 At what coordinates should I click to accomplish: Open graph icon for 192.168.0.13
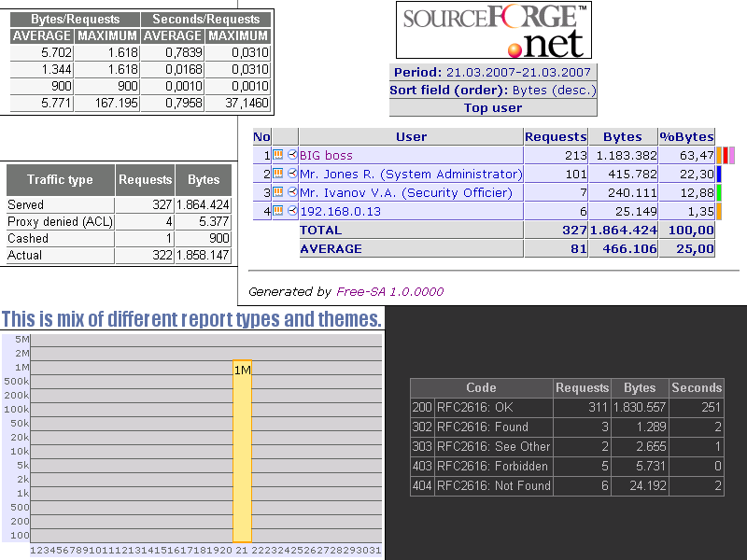click(277, 211)
